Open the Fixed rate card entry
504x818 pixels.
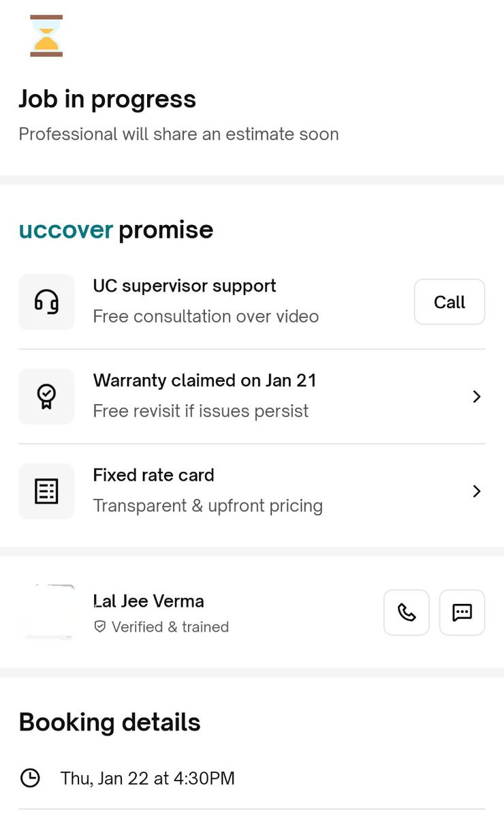point(154,475)
